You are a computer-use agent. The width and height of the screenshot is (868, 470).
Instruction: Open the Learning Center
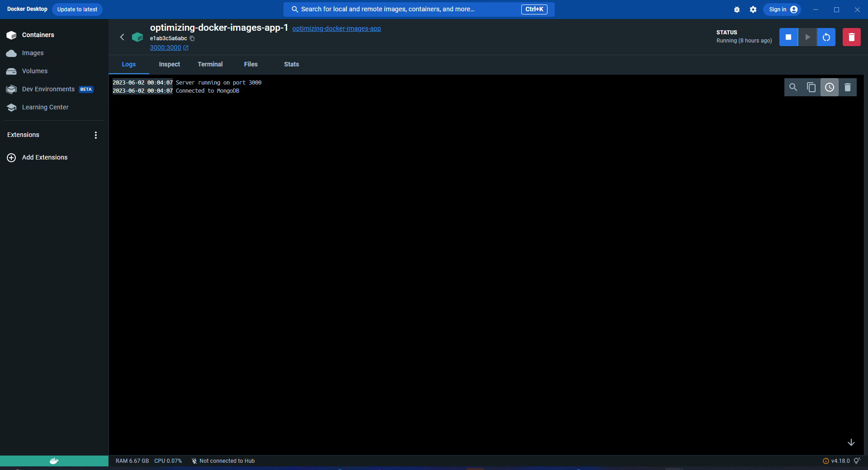[x=54, y=107]
